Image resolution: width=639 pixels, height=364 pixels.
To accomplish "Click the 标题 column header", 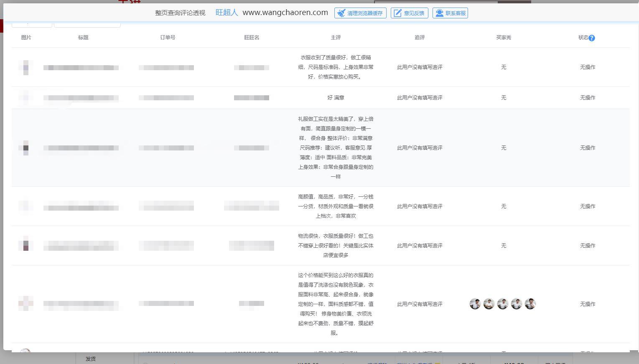I will click(83, 38).
